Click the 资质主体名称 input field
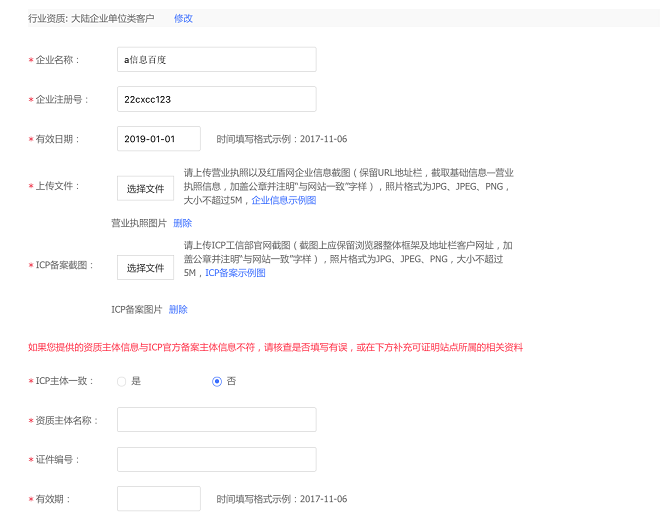This screenshot has height=525, width=664. 216,420
